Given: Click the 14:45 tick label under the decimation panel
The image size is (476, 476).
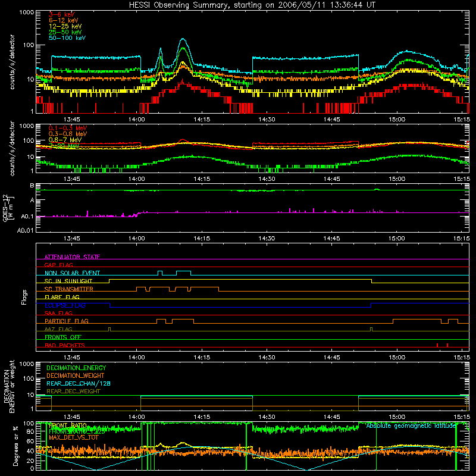Looking at the screenshot, I should [332, 417].
